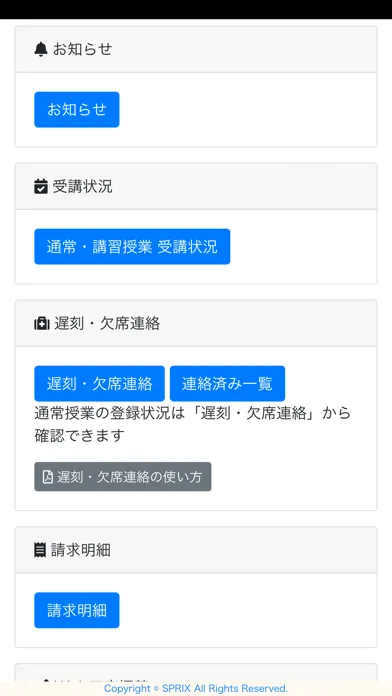Click the Copyright SPRIX All Rights Reserved footer
The height and width of the screenshot is (696, 392).
coord(196,688)
